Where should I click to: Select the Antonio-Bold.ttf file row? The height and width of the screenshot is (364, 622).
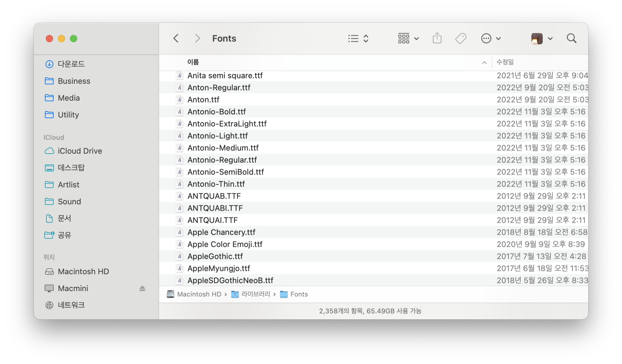216,112
